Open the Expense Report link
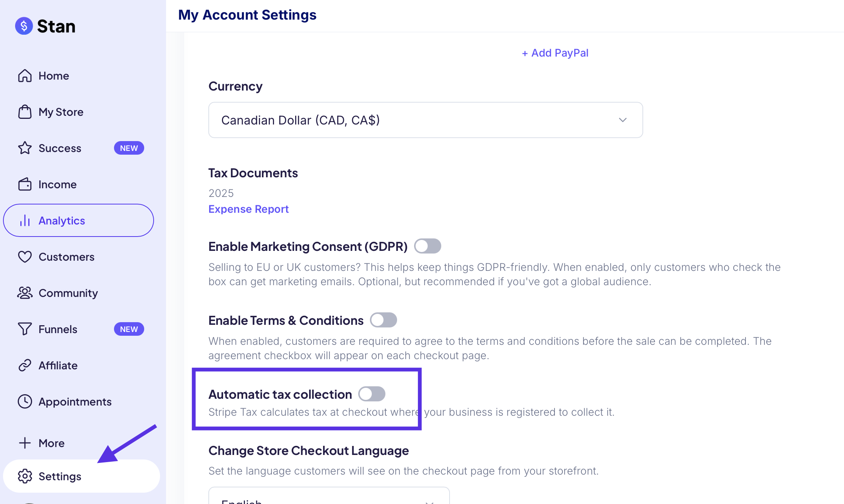The height and width of the screenshot is (504, 844). point(248,209)
